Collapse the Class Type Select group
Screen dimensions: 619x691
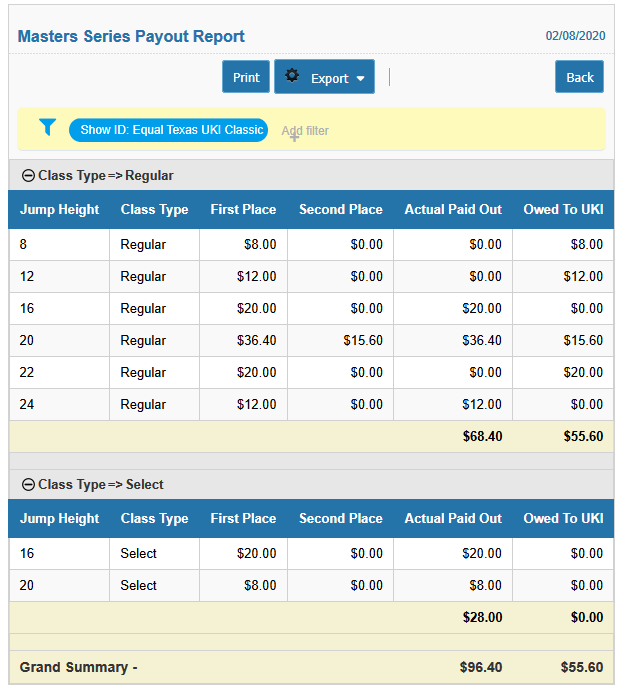[28, 485]
